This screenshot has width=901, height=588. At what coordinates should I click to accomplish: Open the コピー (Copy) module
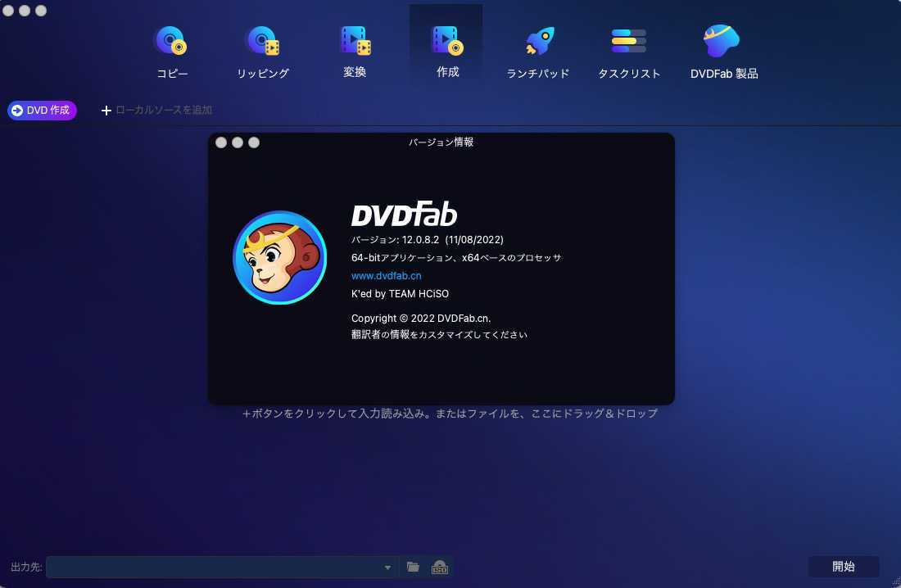pos(172,52)
